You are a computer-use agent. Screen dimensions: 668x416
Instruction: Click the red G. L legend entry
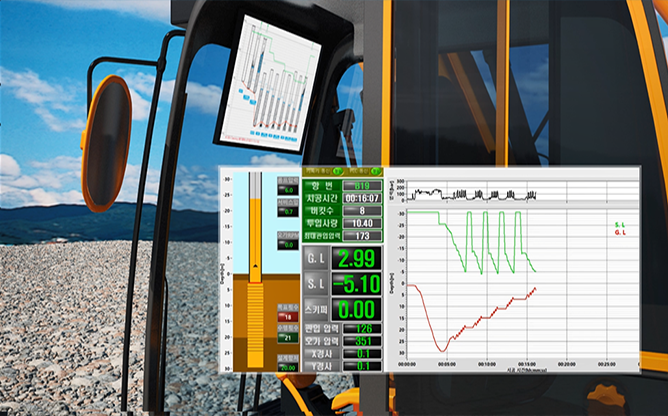tap(620, 233)
